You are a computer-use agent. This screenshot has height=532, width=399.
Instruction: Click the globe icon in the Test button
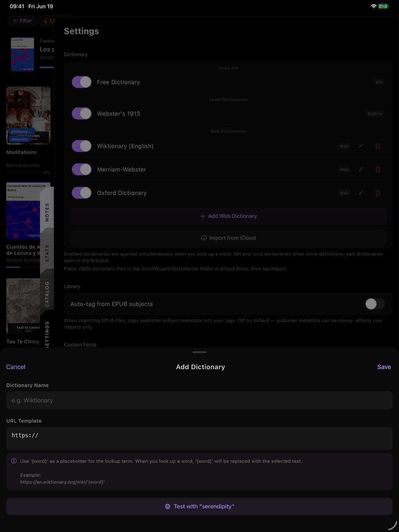[168, 506]
